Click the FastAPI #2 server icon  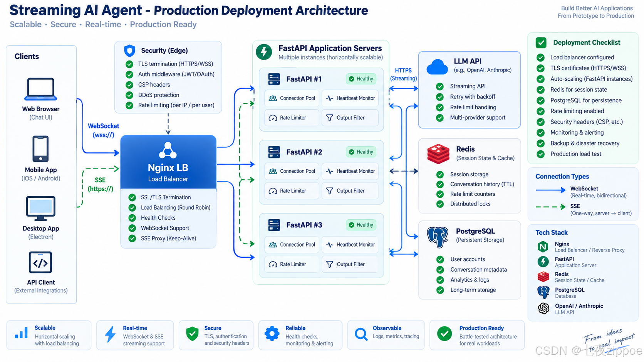[274, 152]
